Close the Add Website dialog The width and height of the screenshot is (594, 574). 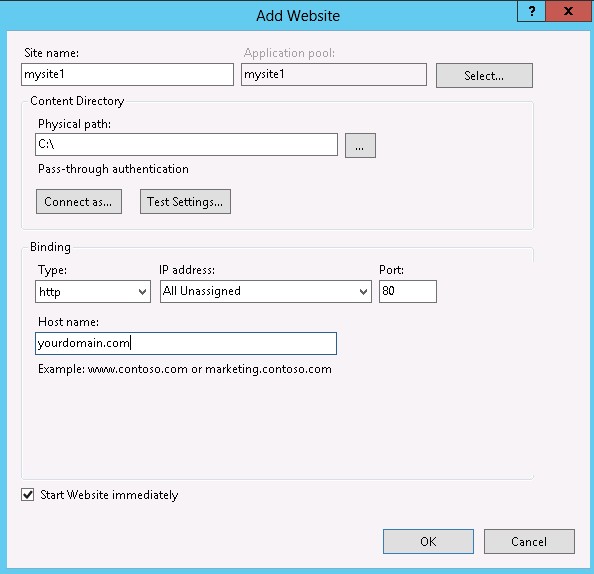pos(569,11)
